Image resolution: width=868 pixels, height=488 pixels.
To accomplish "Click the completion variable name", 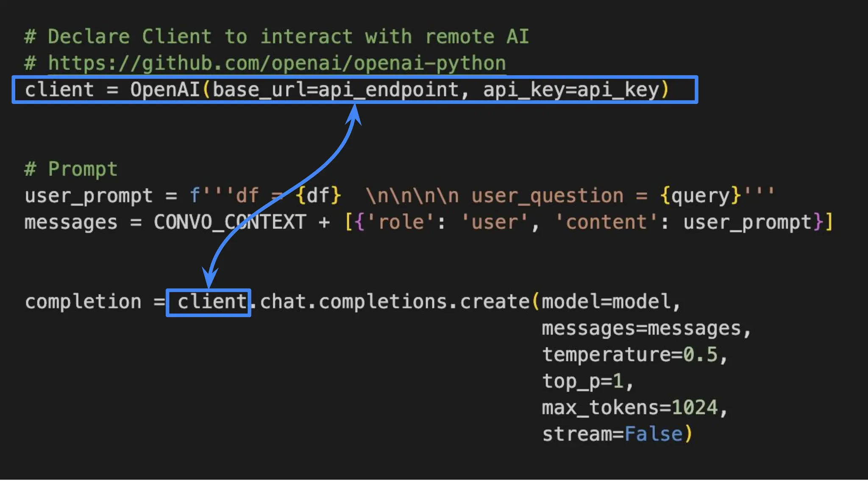I will click(83, 302).
